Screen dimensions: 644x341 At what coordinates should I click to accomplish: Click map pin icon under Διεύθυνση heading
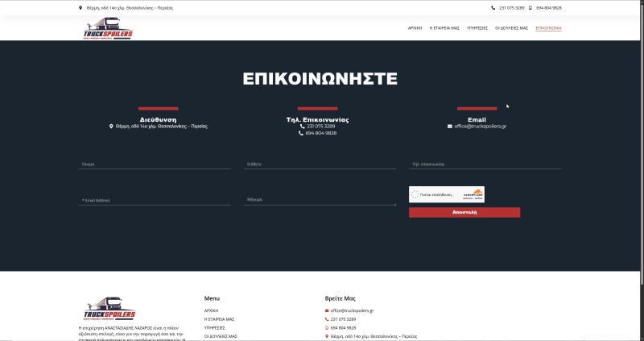(111, 127)
